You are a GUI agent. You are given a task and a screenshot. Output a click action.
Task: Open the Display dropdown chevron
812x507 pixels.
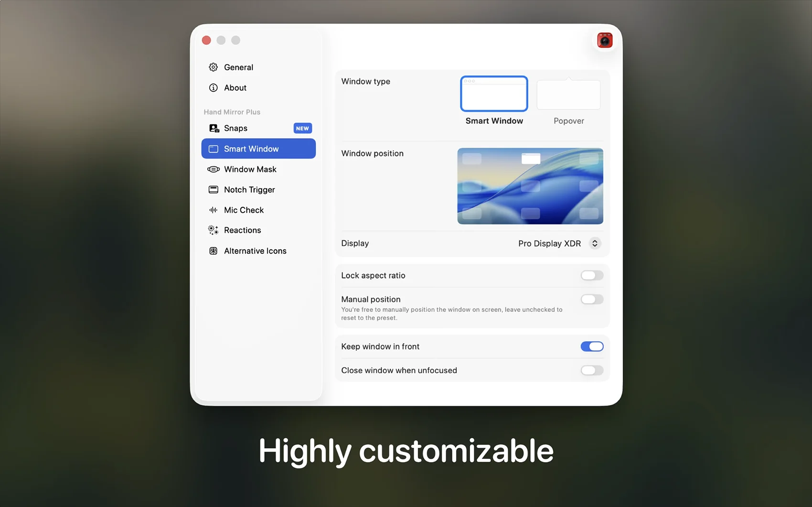tap(595, 244)
